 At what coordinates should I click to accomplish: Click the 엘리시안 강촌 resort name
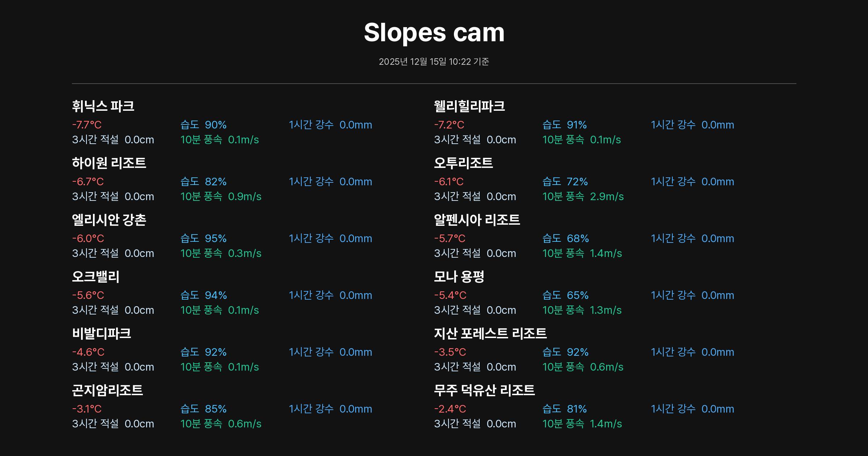(x=109, y=220)
